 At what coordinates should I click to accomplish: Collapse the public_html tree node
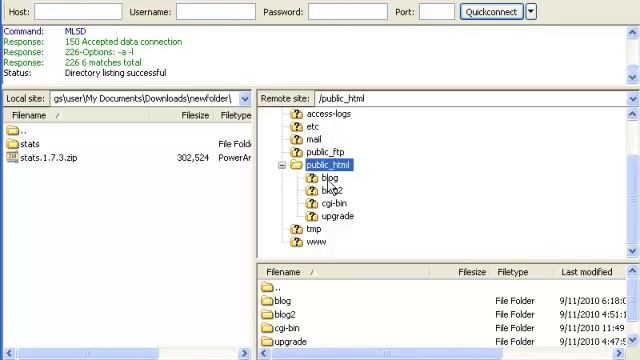[282, 165]
